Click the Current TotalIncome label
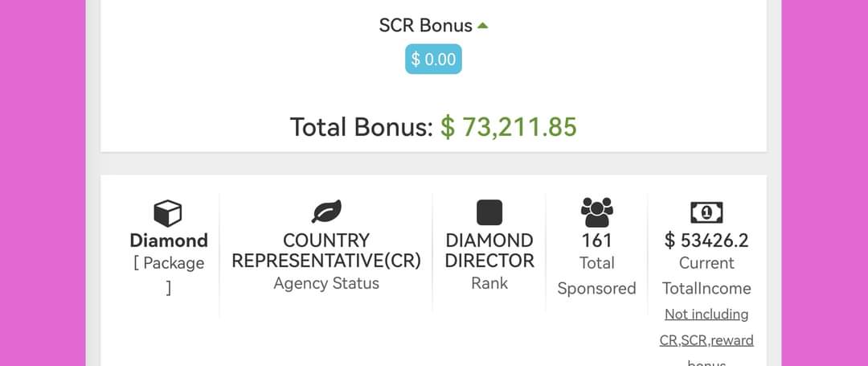 pos(706,275)
